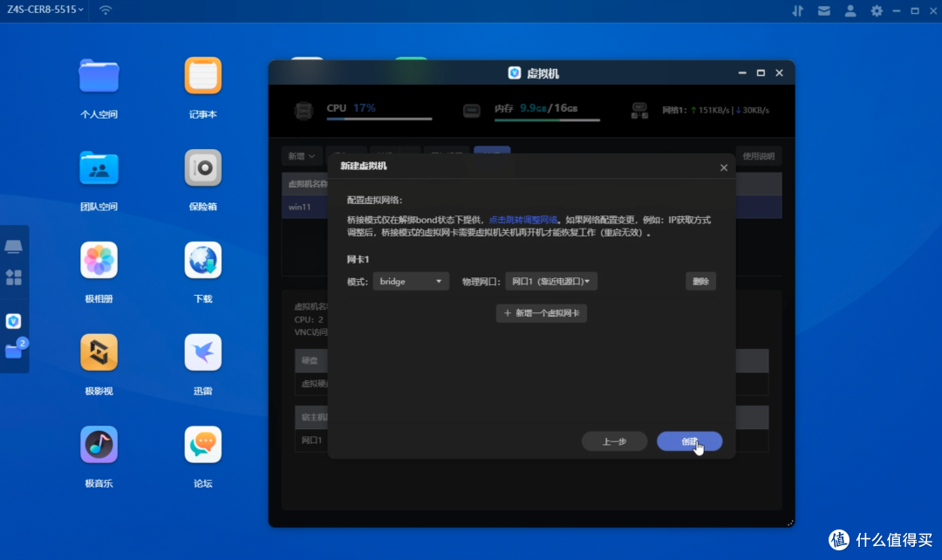This screenshot has height=560, width=942.
Task: Click 删除 to remove 网卡1
Action: (700, 281)
